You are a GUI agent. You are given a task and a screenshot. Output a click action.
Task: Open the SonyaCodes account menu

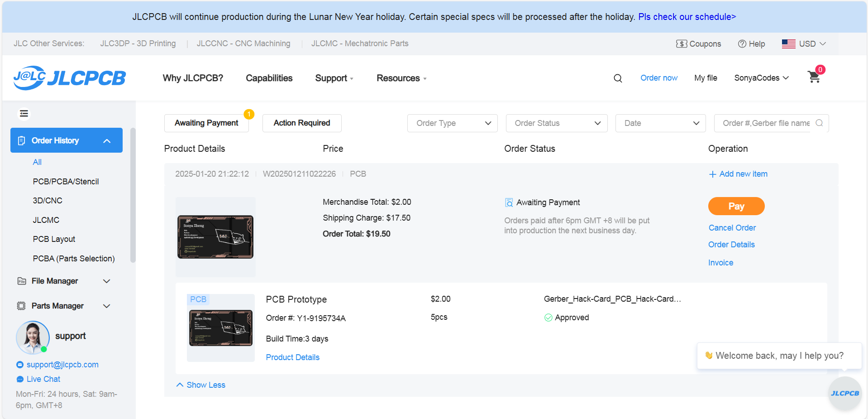[762, 78]
